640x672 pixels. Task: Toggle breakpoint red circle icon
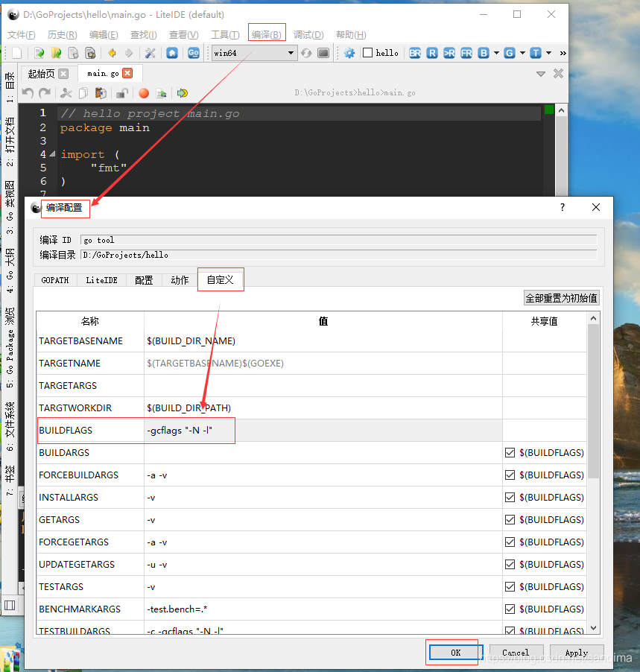tap(144, 93)
